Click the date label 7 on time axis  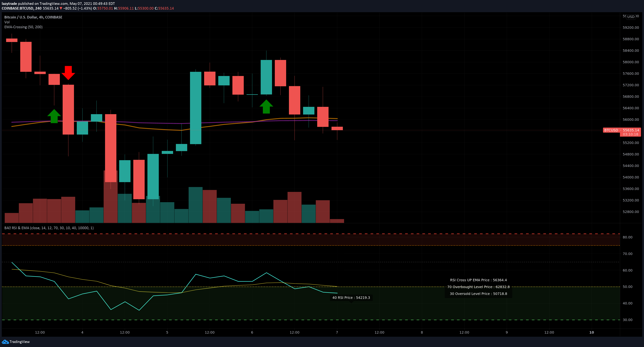337,332
